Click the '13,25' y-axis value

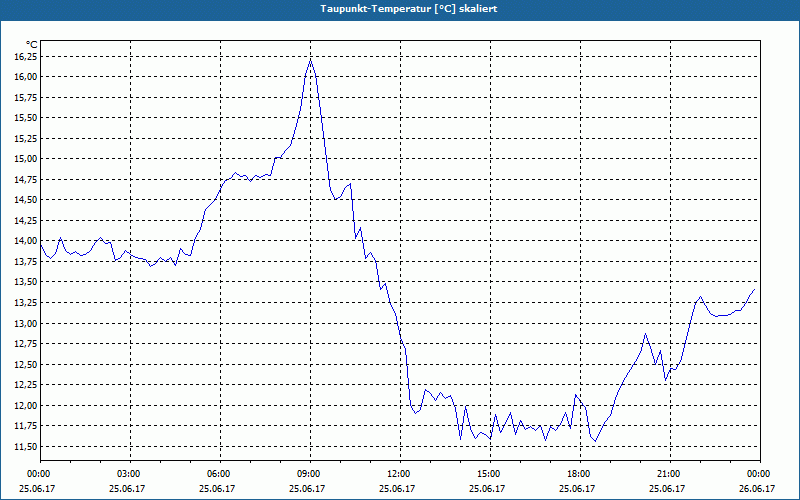pos(26,303)
